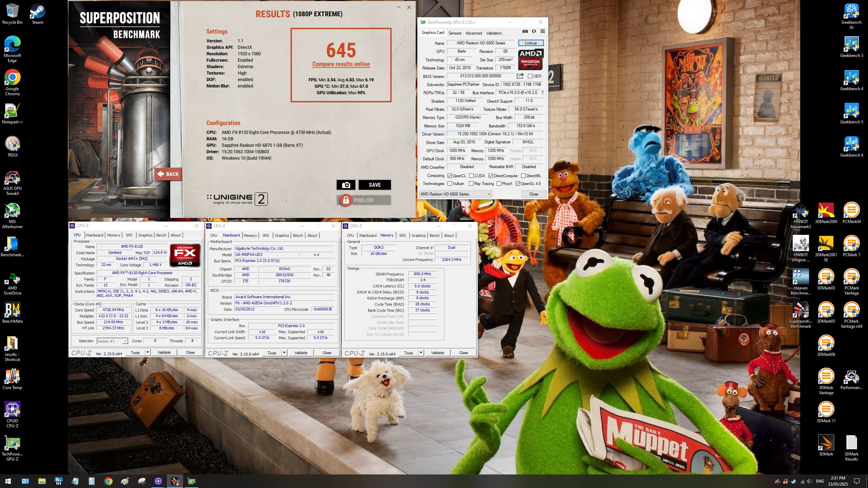Open the notification center in the taskbar
The image size is (868, 488).
[x=857, y=481]
